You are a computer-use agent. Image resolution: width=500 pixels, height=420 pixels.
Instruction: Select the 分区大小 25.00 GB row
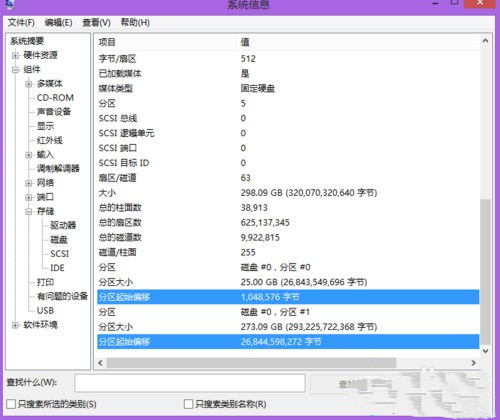tap(288, 282)
